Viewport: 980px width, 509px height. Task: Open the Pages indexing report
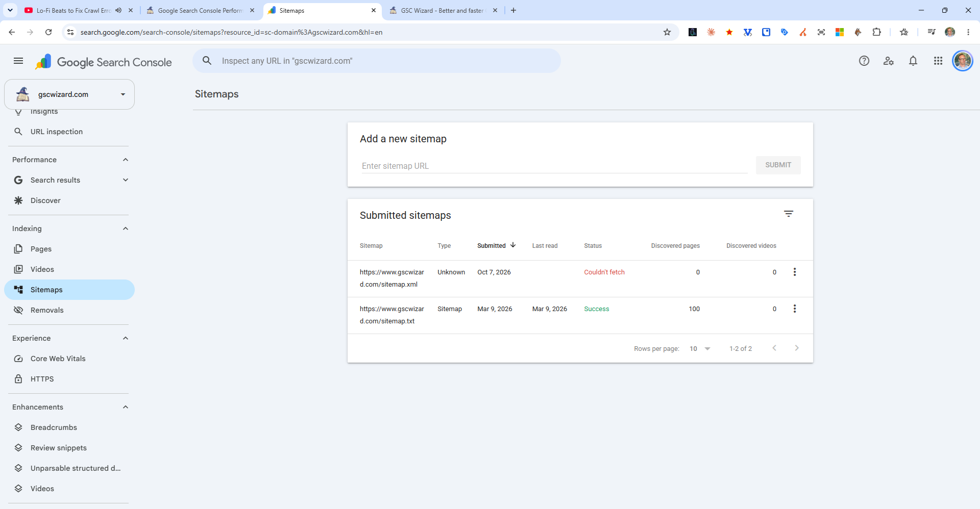point(69,249)
